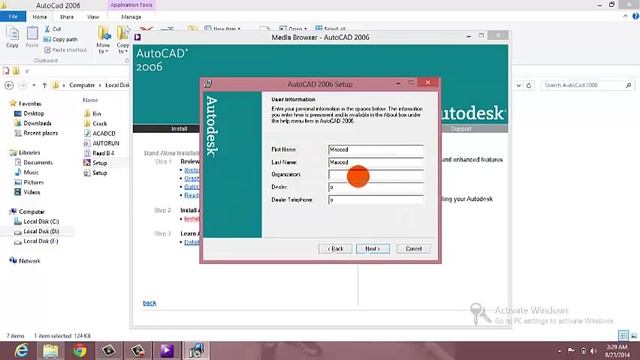Image resolution: width=640 pixels, height=360 pixels.
Task: Click Computer in the address breadcrumb
Action: pyautogui.click(x=82, y=85)
